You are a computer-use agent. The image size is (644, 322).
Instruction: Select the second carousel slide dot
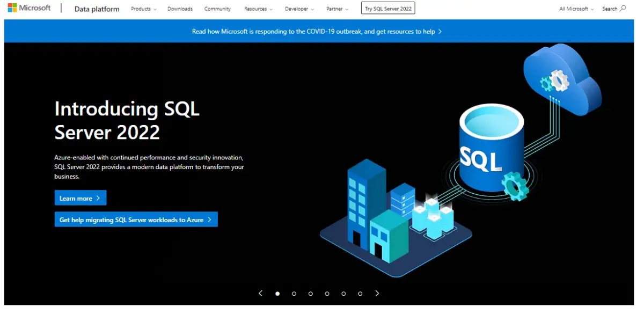(294, 294)
